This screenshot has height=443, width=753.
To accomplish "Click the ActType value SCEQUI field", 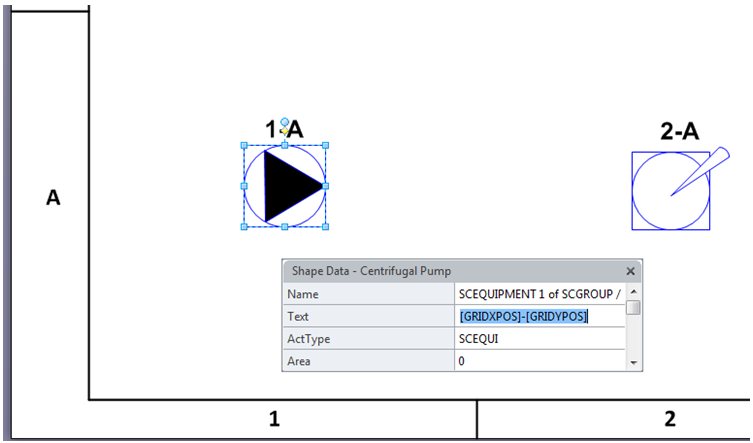I will pos(540,339).
